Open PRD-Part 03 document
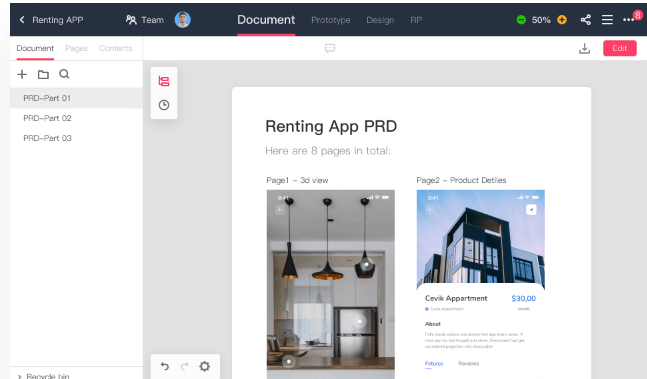This screenshot has height=379, width=647. click(x=76, y=138)
